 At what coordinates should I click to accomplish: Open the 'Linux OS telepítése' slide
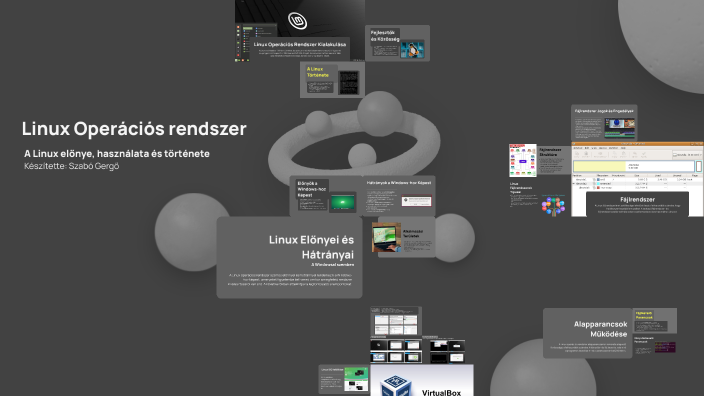(344, 379)
